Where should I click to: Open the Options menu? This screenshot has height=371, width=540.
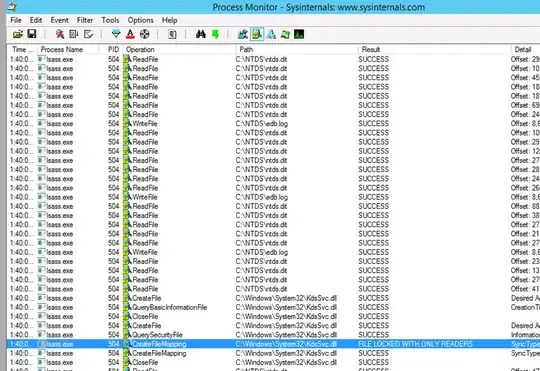141,20
